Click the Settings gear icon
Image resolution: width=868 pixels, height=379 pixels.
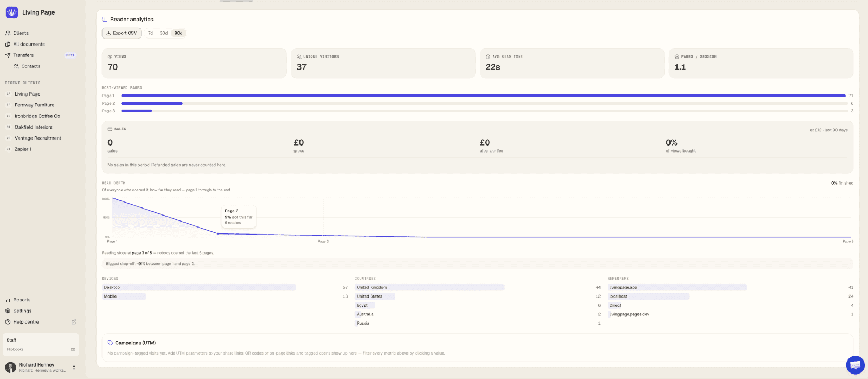coord(8,311)
